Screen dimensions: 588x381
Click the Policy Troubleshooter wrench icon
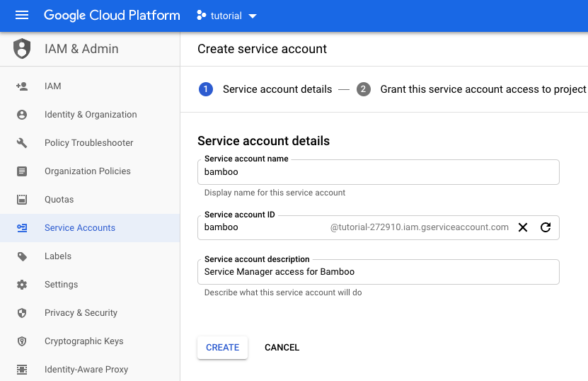coord(22,143)
